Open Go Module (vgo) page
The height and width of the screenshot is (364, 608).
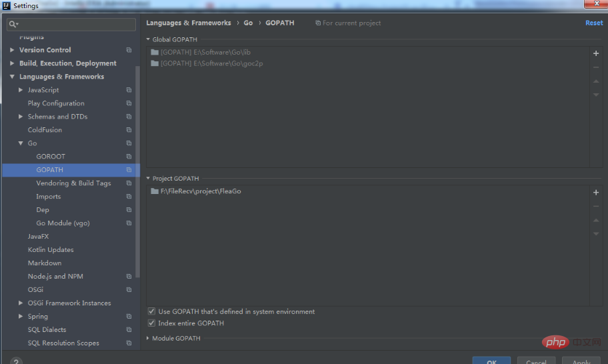tap(63, 223)
